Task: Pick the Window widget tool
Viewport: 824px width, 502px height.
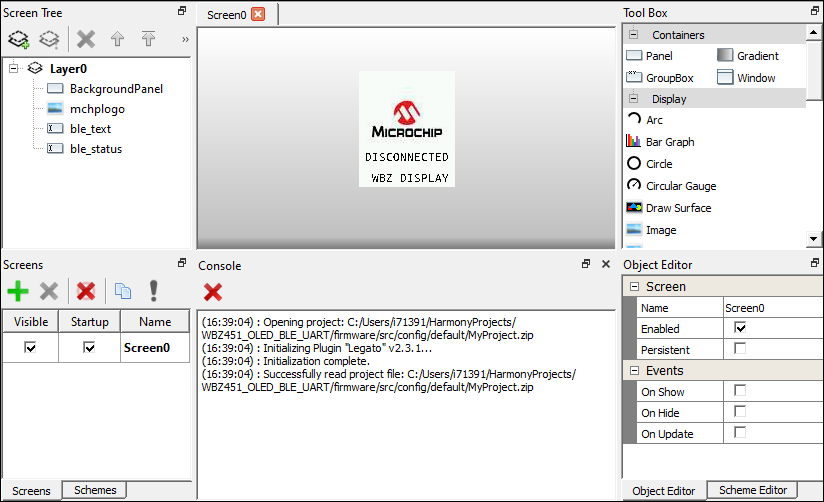Action: pyautogui.click(x=746, y=78)
